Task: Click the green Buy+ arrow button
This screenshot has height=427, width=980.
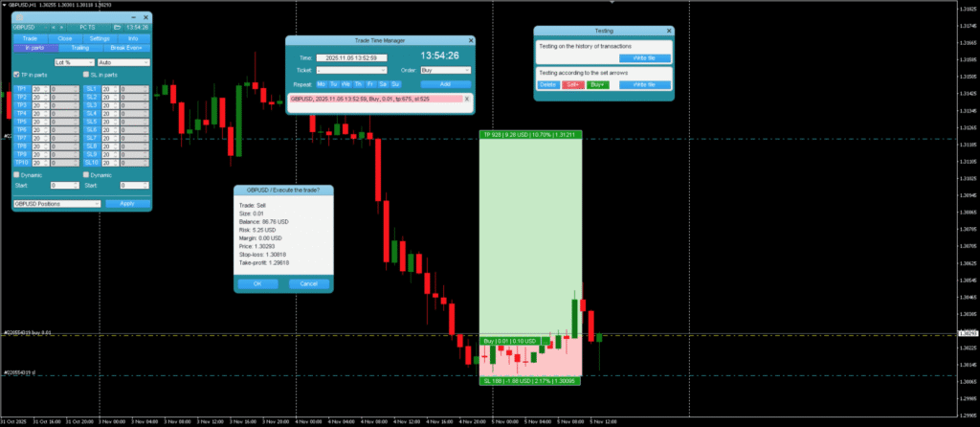Action: click(x=597, y=84)
